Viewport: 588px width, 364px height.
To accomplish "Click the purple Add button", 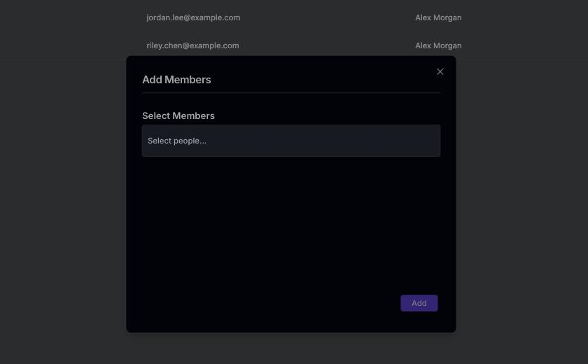I will pos(419,303).
